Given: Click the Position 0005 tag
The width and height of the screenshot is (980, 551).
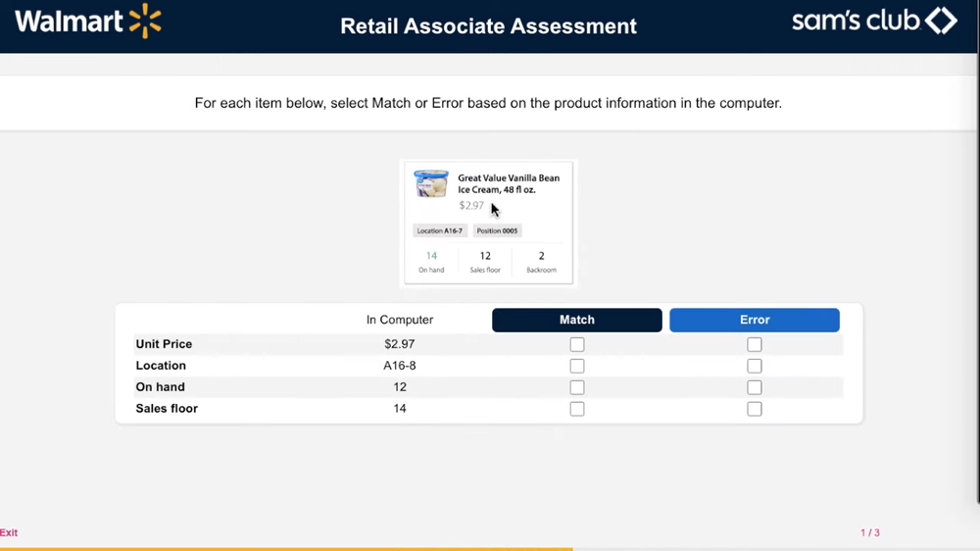Looking at the screenshot, I should coord(497,231).
